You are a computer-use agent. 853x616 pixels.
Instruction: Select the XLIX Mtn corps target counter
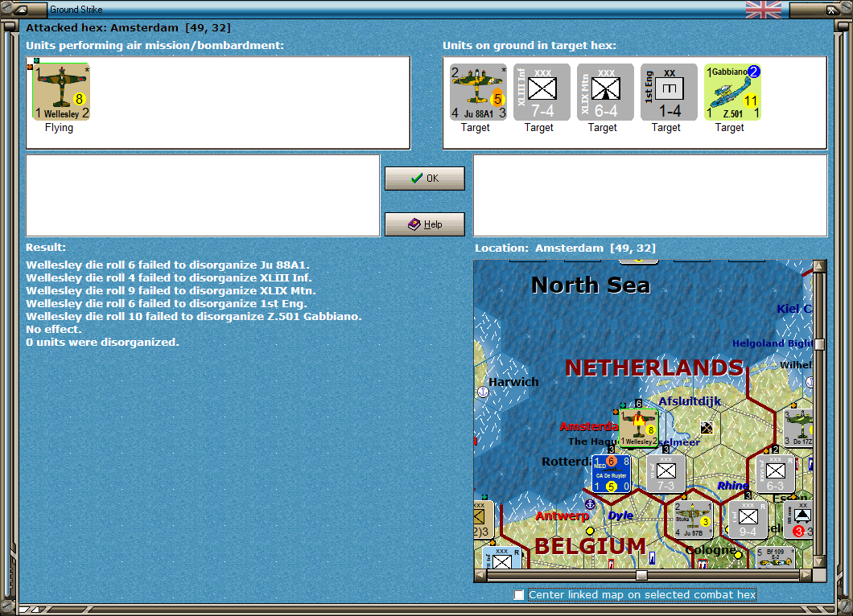(605, 92)
